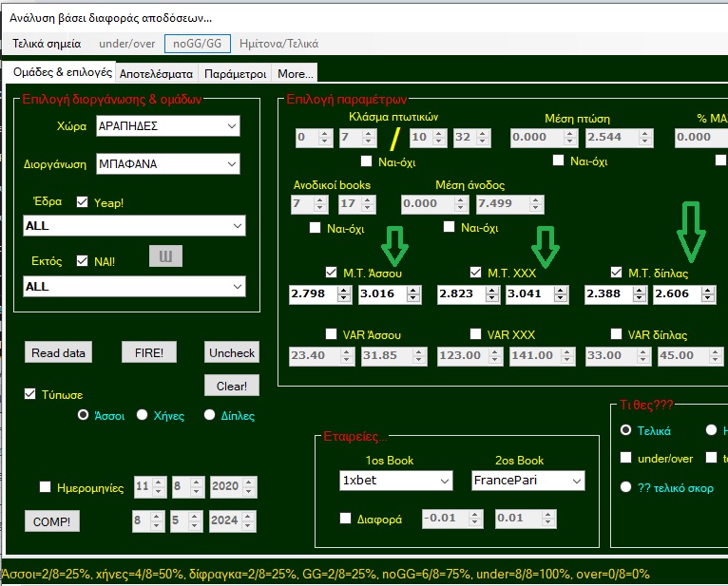Toggle the Yeap! checkbox for Έδρα

click(82, 202)
